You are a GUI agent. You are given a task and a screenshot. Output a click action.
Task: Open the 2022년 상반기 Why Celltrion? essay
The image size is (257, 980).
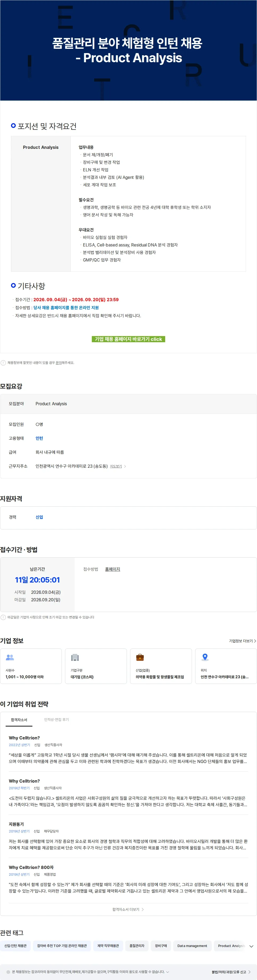tap(128, 750)
